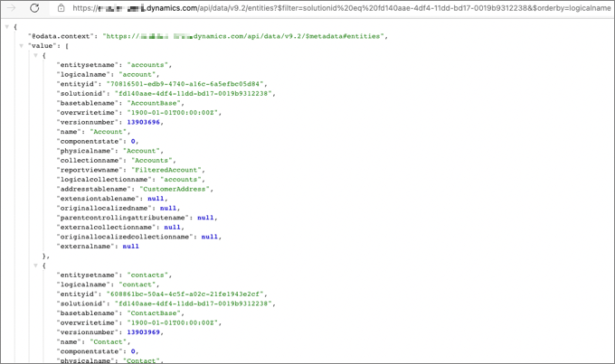Collapse the root JSON object triangle
The width and height of the screenshot is (615, 364).
pyautogui.click(x=7, y=26)
